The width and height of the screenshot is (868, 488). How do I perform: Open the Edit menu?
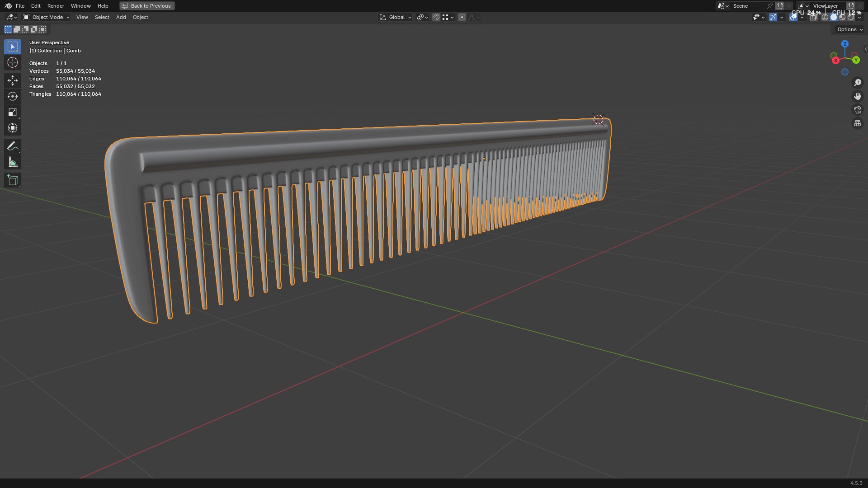pyautogui.click(x=36, y=6)
